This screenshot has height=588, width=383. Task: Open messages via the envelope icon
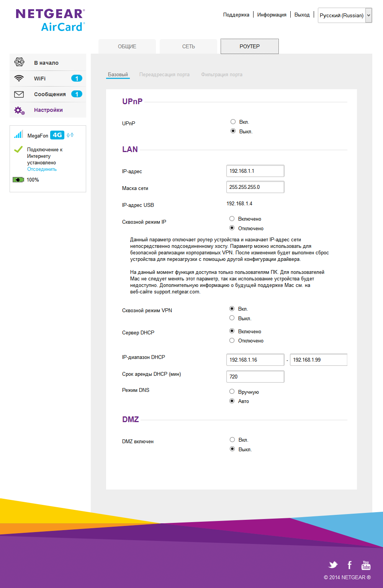click(x=19, y=94)
